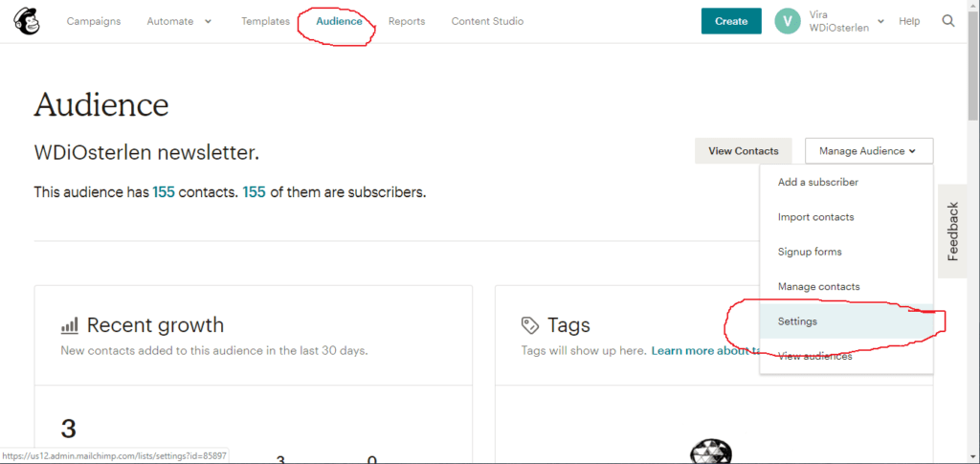The width and height of the screenshot is (980, 464).
Task: Click the Tags label icon
Action: [x=529, y=325]
